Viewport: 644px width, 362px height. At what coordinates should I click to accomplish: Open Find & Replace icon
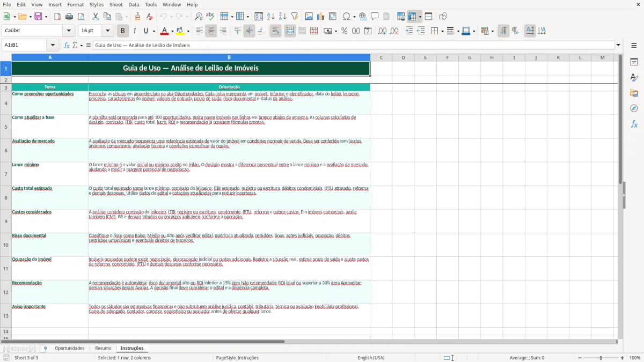pyautogui.click(x=199, y=17)
